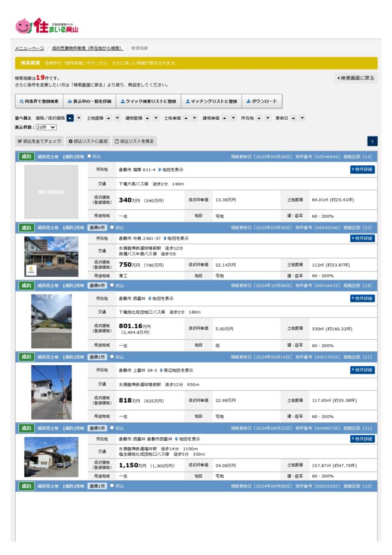The height and width of the screenshot is (555, 392).
Task: Show map pin for 上富井 38-3
Action: pos(161,371)
